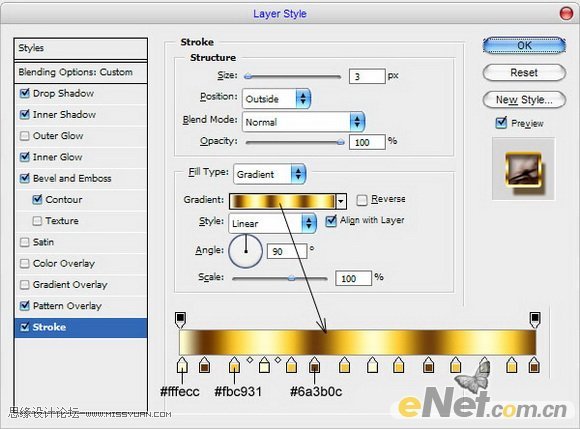Uncheck the Bevel and Emboss checkbox
The height and width of the screenshot is (429, 580).
[x=24, y=178]
